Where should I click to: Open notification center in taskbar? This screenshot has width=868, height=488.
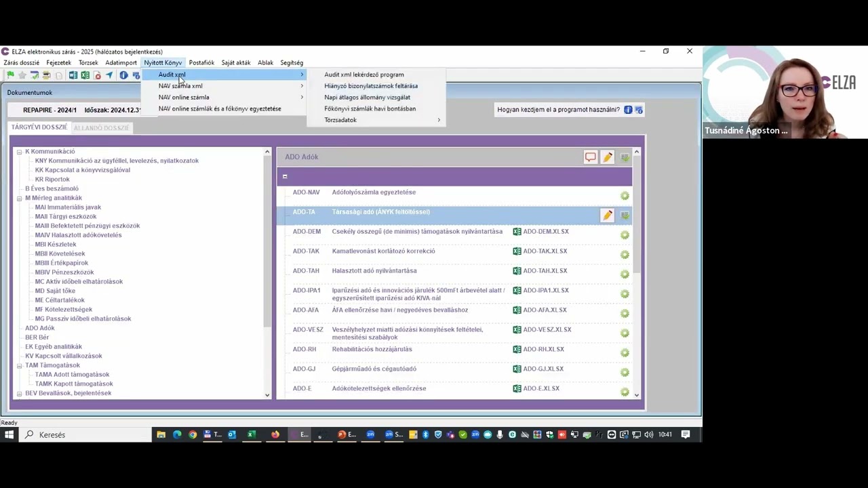click(686, 434)
